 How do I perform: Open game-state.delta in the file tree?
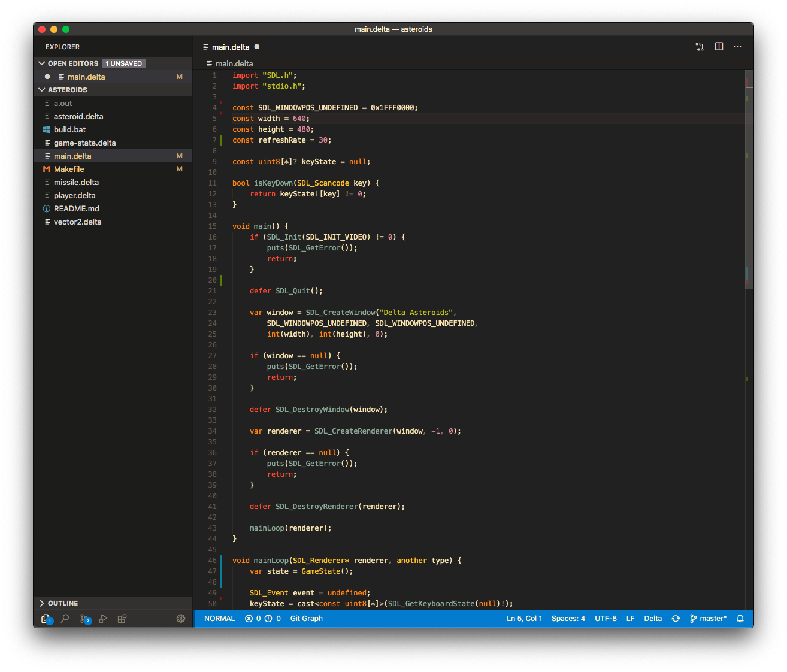[x=113, y=143]
